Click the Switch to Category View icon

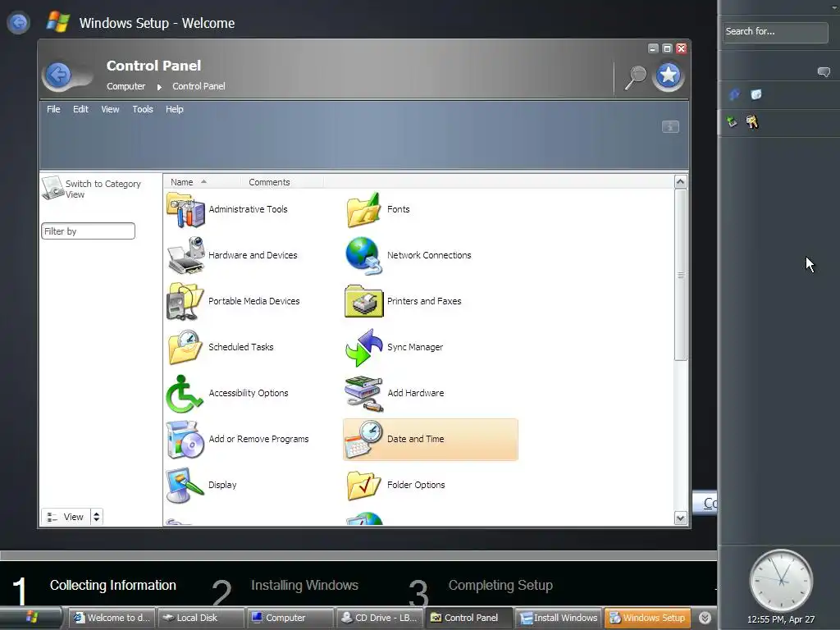52,188
